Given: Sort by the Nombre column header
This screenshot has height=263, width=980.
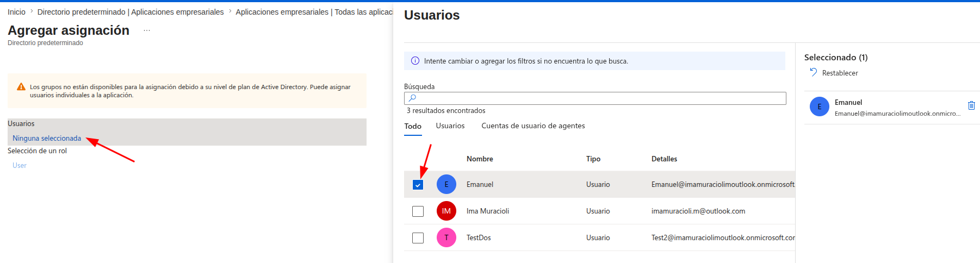Looking at the screenshot, I should pos(480,159).
